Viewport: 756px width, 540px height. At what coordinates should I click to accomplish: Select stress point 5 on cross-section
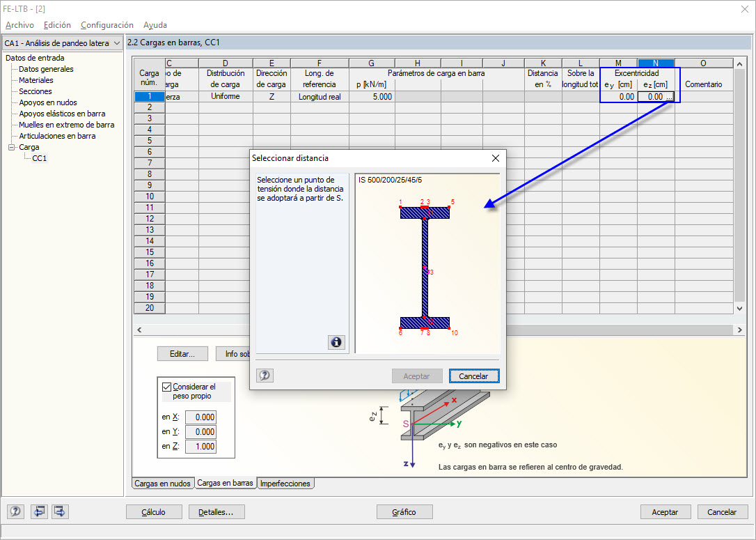[450, 207]
